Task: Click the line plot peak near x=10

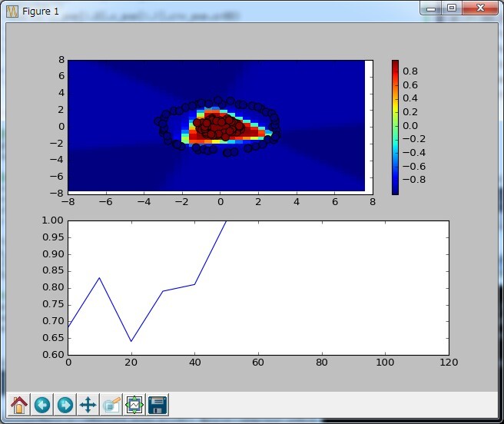Action: (99, 278)
